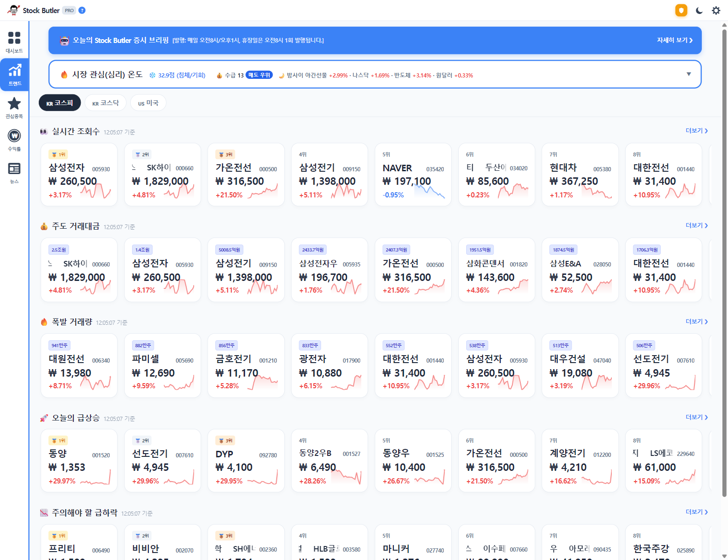
Task: Switch to the US 미국 tab
Action: 148,103
